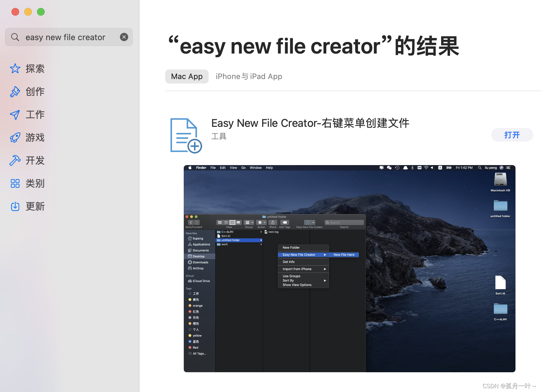Open the 创作 section via its brush icon
The width and height of the screenshot is (541, 392).
click(15, 91)
